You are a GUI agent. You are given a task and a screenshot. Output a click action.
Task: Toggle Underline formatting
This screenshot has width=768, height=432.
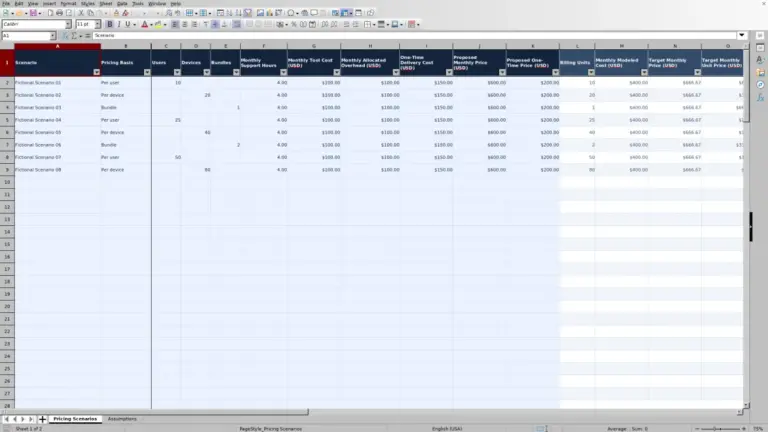[127, 24]
